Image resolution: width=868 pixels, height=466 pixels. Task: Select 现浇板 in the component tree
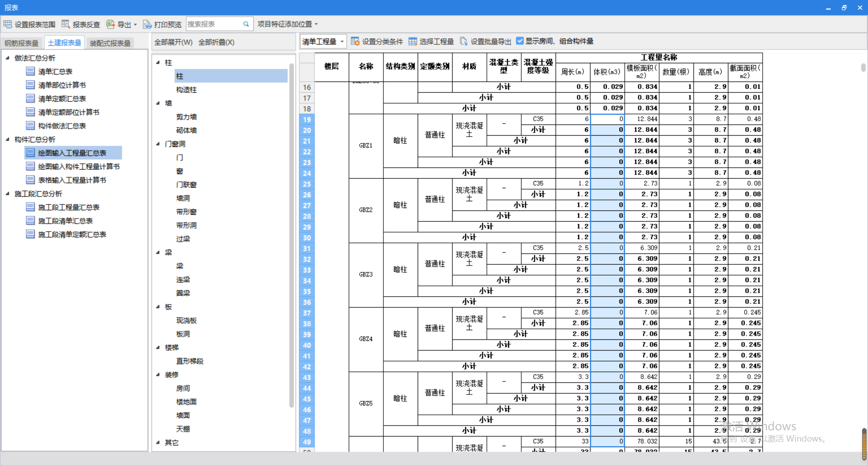(x=186, y=320)
